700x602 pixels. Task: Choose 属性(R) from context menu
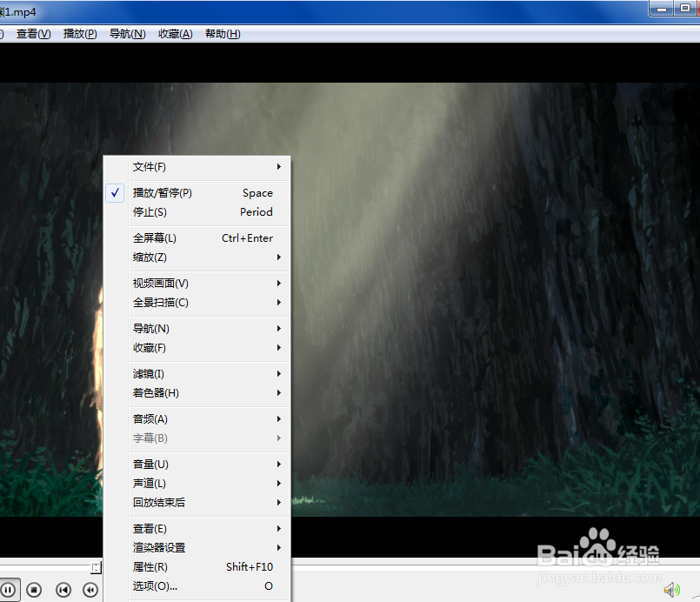point(197,567)
